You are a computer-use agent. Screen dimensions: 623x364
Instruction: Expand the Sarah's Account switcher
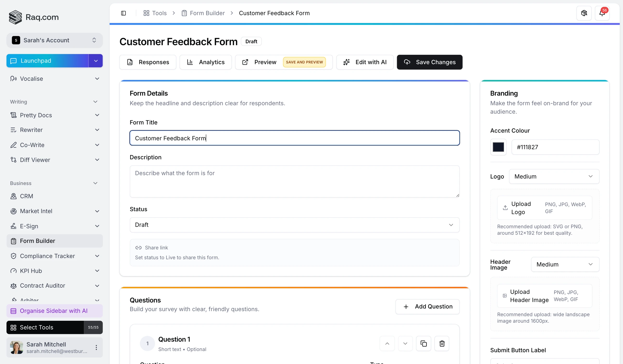coord(54,40)
